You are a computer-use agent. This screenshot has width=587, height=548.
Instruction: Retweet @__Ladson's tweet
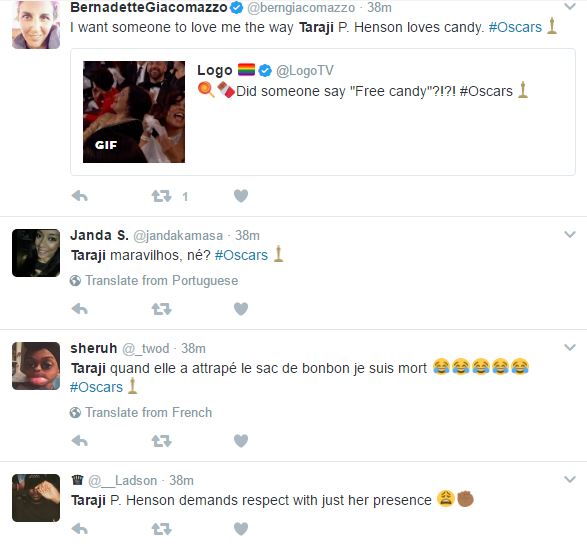(x=161, y=529)
